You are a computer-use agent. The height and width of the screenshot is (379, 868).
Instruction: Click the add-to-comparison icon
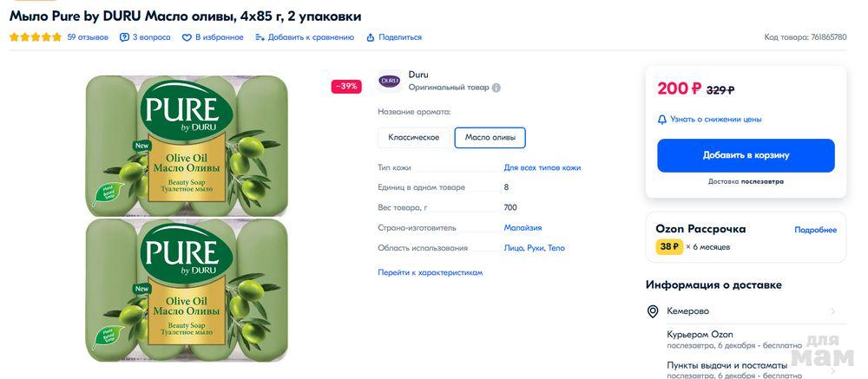click(260, 37)
